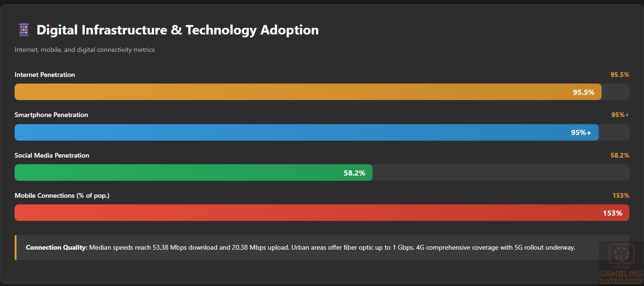Click the orange 95.5% figure above the bar
This screenshot has height=286, width=644.
(x=619, y=75)
